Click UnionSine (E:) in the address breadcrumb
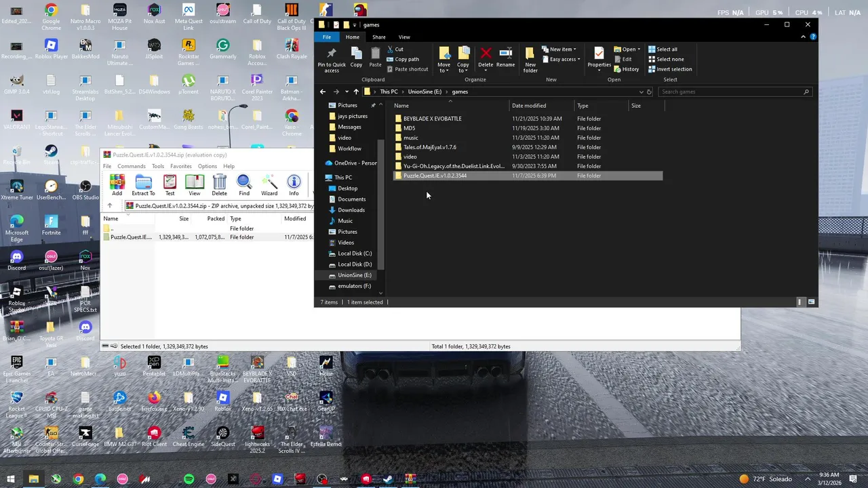 [x=425, y=91]
